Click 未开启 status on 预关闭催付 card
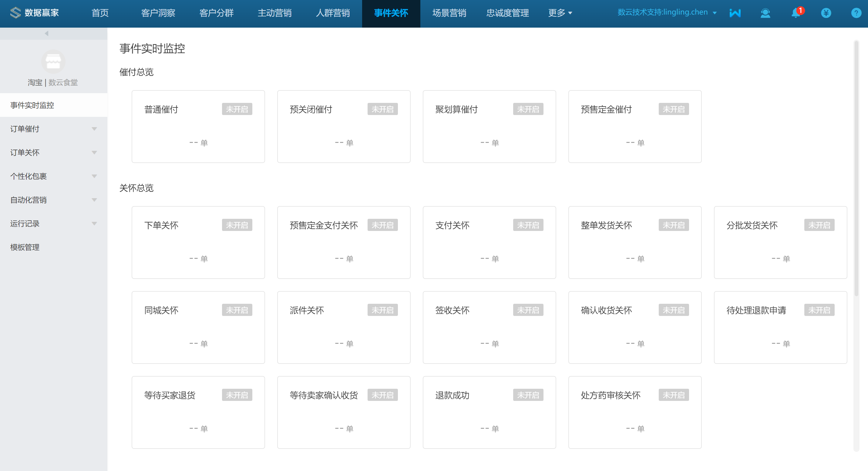Screen dimensions: 868x471 pyautogui.click(x=382, y=109)
